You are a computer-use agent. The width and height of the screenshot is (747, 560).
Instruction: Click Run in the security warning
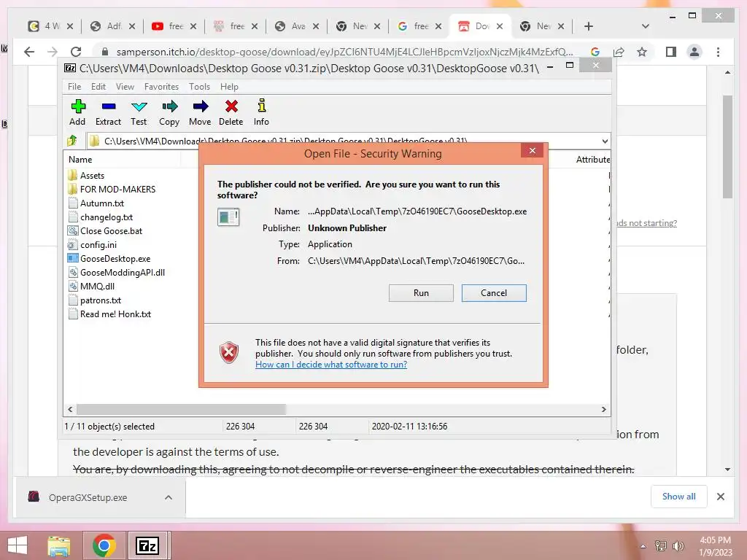pos(421,293)
